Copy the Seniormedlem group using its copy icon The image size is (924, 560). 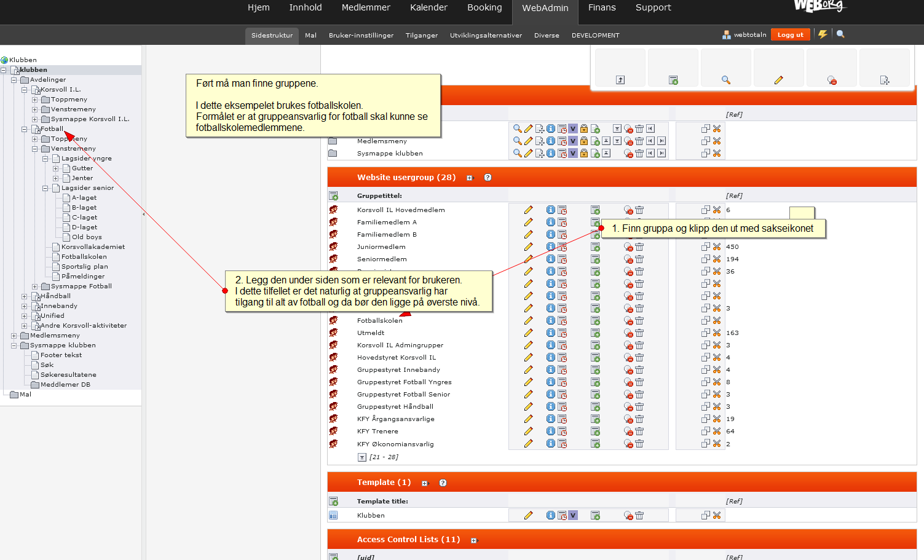pyautogui.click(x=706, y=259)
